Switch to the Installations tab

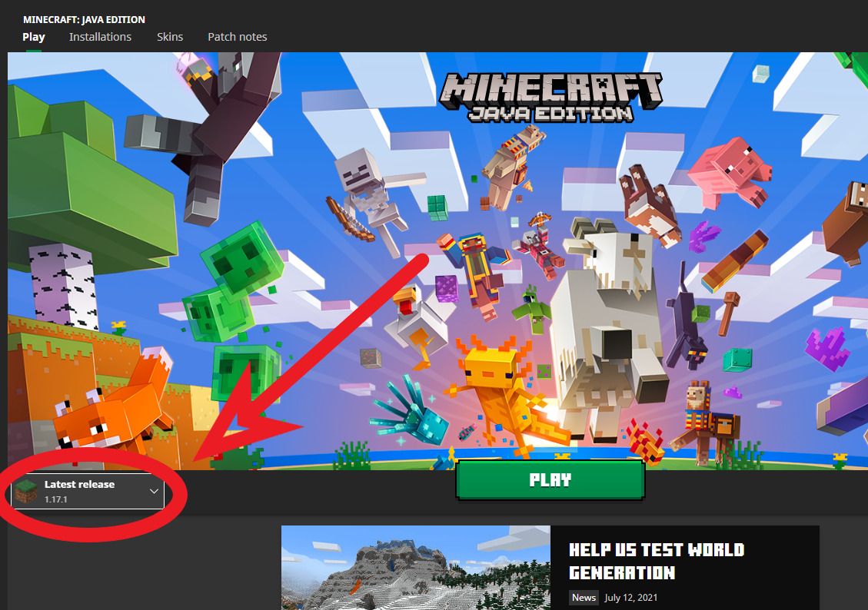(x=100, y=37)
